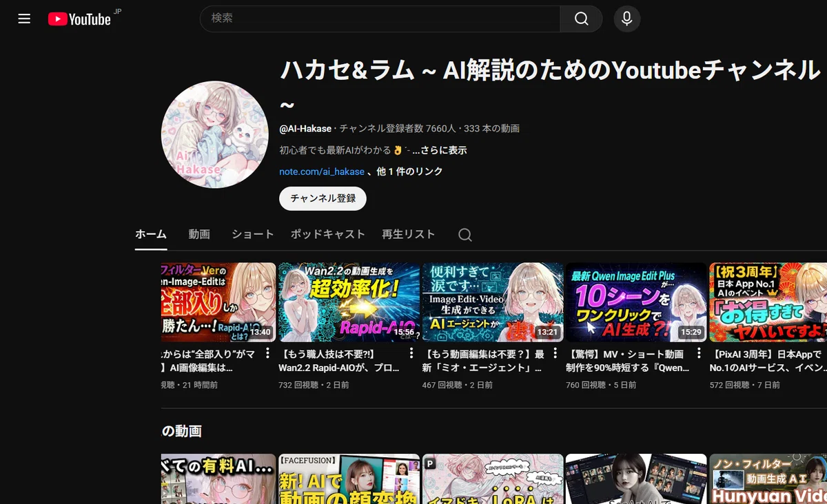The image size is (827, 504).
Task: Open title 【もう動画編集は不要?】ミオ・エージェント
Action: 484,361
